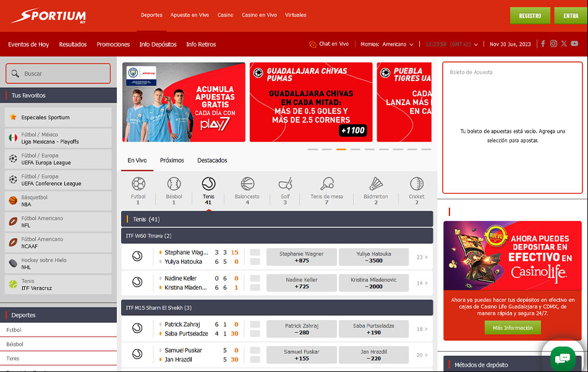
Task: Collapse the ITF M15 Sharm El Sheikh section
Action: pos(277,308)
